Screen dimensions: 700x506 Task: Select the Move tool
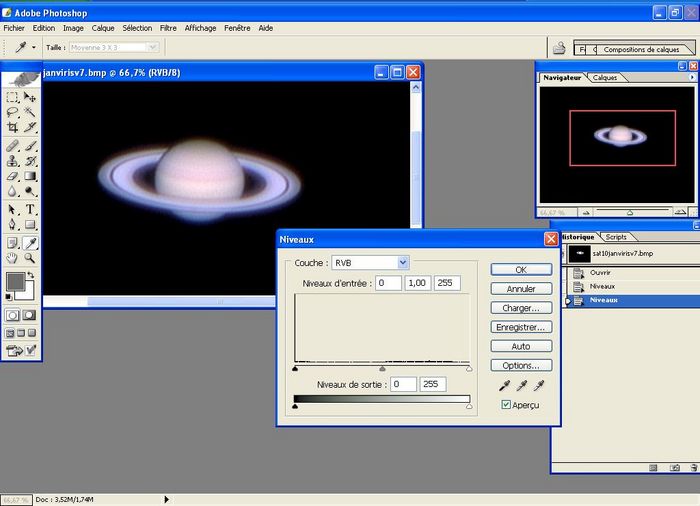click(x=31, y=97)
